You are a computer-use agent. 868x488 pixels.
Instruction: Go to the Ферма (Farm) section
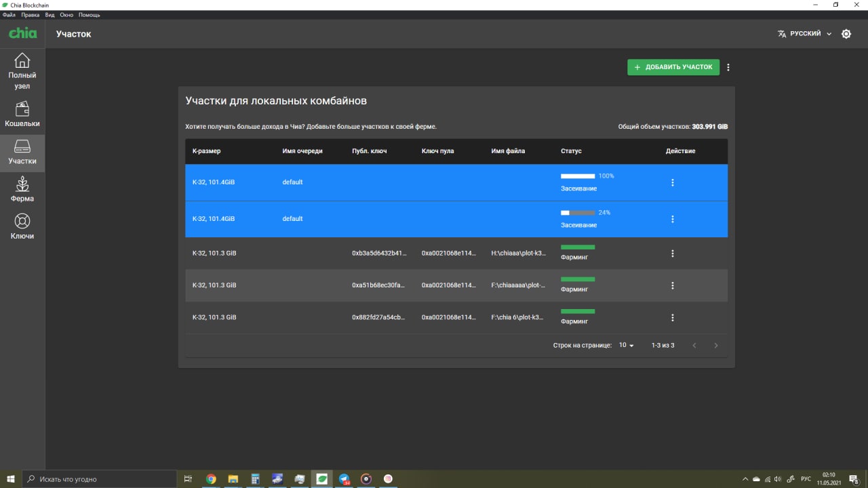22,190
